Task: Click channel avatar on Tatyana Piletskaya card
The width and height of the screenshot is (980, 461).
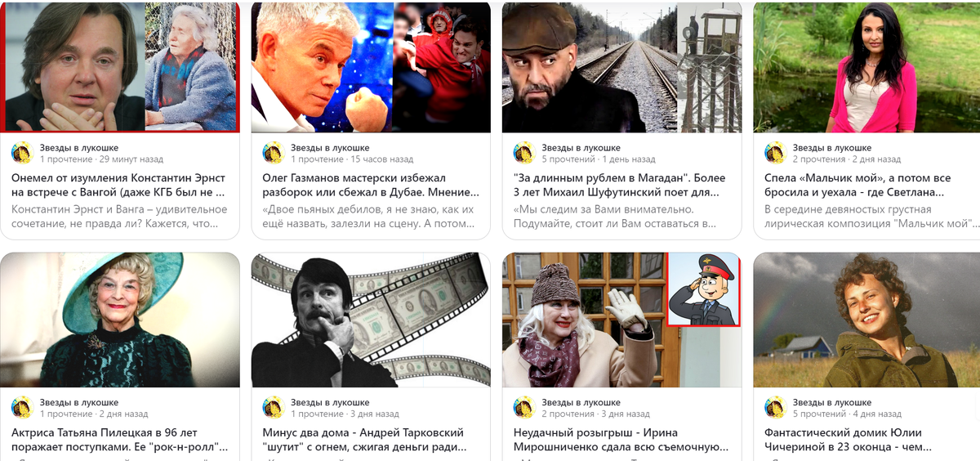Action: click(22, 407)
